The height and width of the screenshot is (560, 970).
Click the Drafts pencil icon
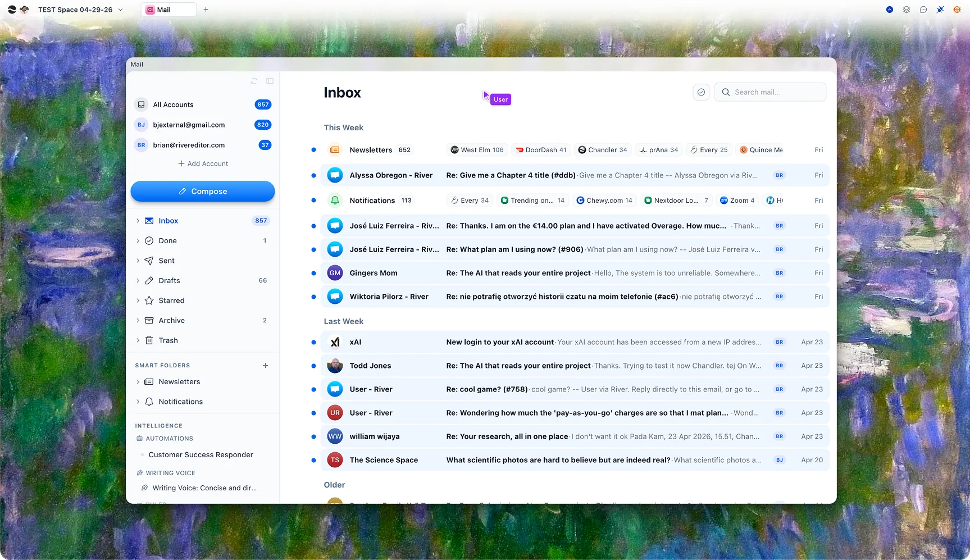149,280
